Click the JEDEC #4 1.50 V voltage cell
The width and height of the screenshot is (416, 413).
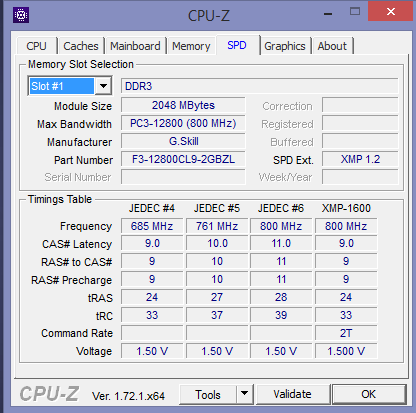click(152, 351)
